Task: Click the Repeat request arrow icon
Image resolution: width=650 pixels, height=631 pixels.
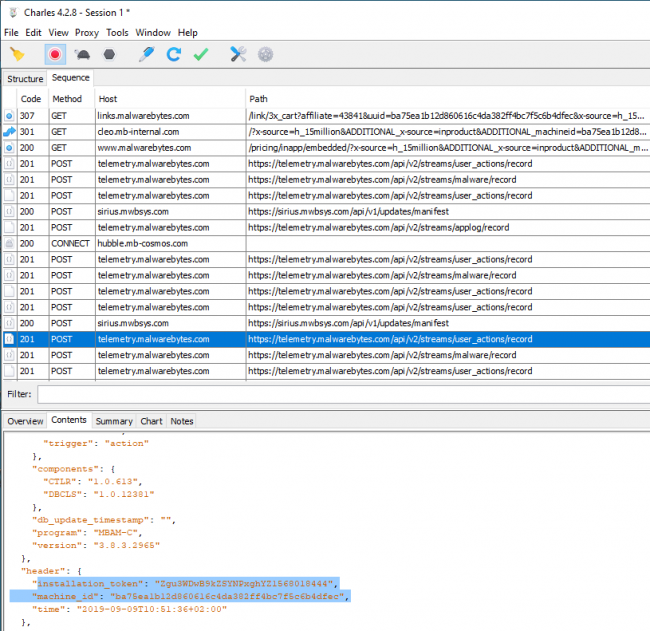Action: click(x=174, y=54)
